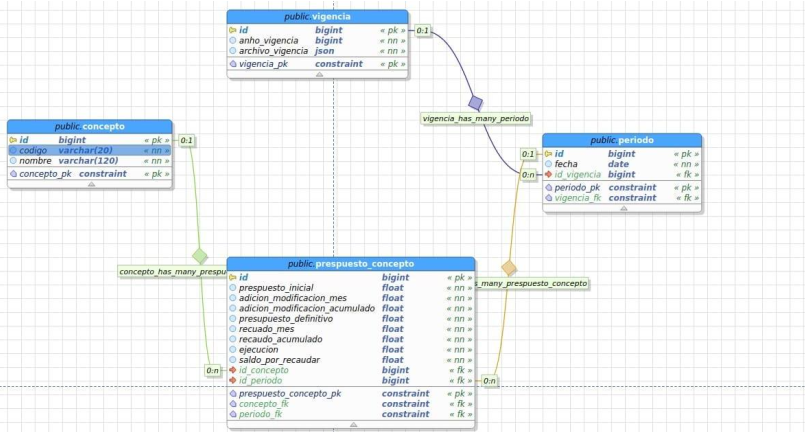Select the recaudo_acumulado column
The image size is (805, 432).
[x=280, y=339]
